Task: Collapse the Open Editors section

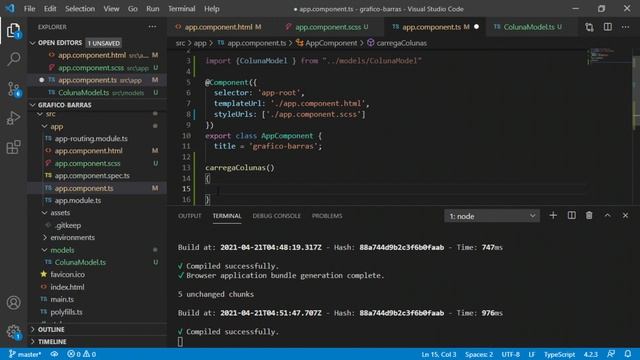Action: click(33, 43)
